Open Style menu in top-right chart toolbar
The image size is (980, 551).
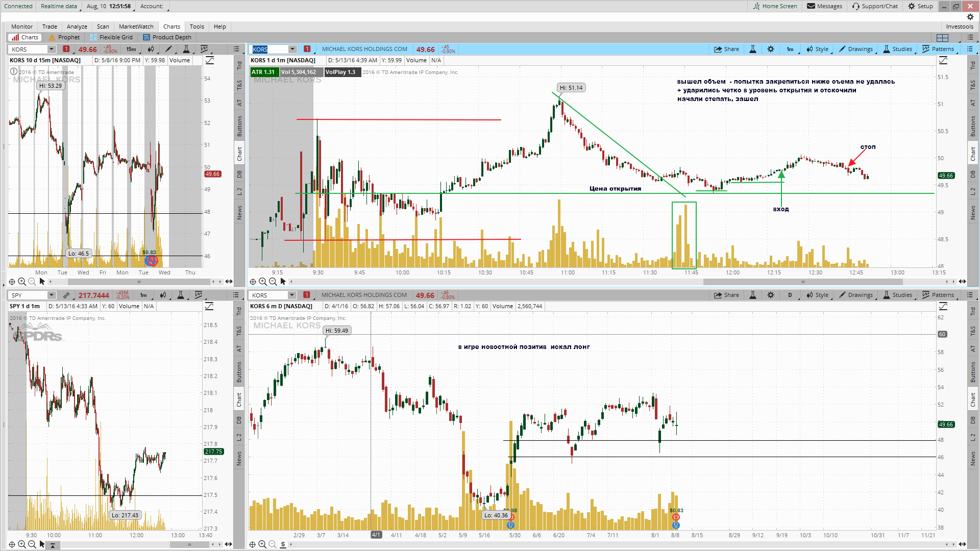(x=818, y=49)
